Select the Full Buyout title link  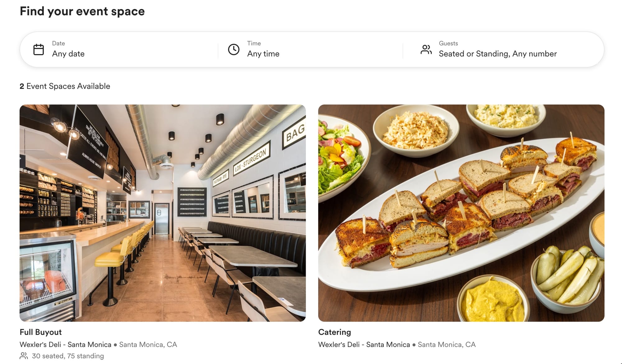[41, 332]
